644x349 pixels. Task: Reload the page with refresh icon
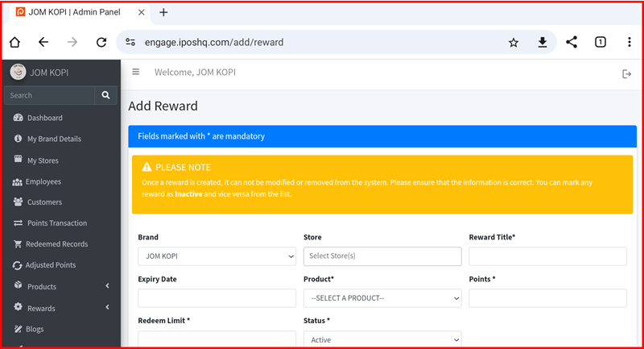pyautogui.click(x=101, y=43)
